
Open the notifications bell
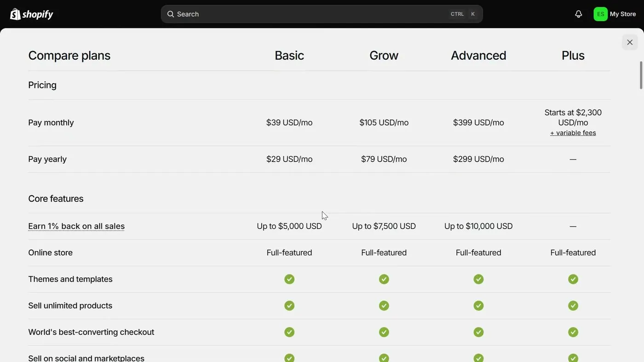[x=579, y=14]
